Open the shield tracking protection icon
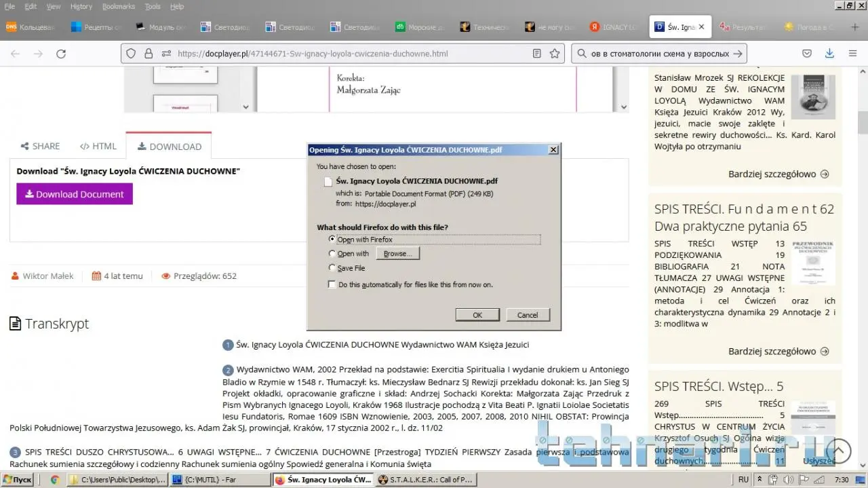This screenshot has height=488, width=868. 132,54
